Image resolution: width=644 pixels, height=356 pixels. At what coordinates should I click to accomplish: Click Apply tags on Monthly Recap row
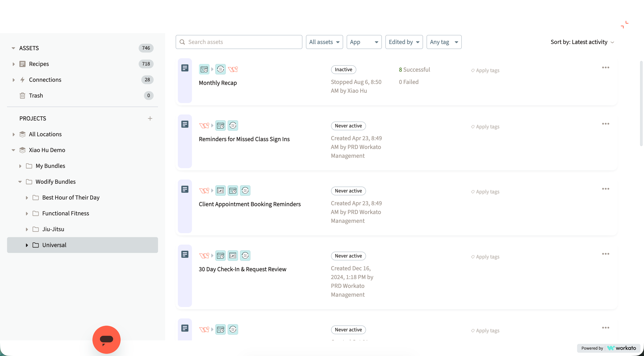click(x=485, y=70)
